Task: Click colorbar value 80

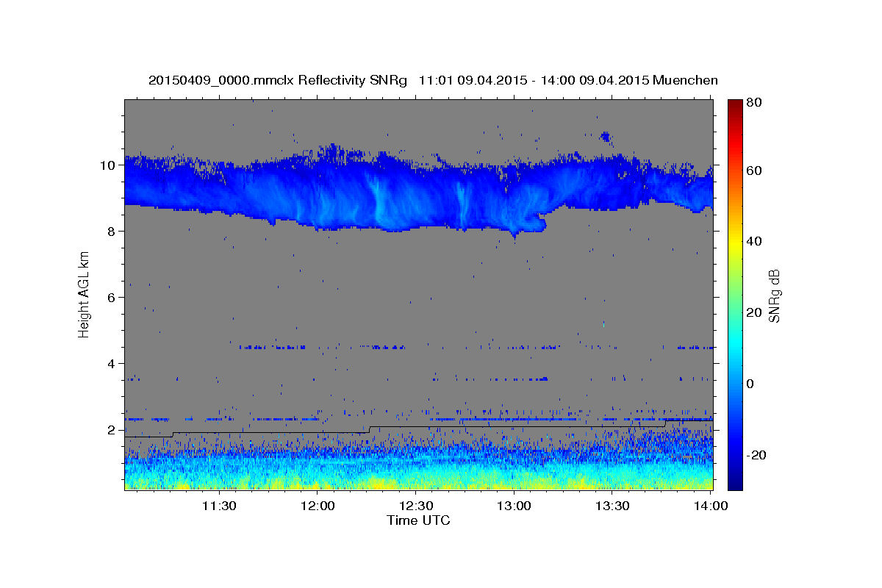Action: (x=756, y=102)
